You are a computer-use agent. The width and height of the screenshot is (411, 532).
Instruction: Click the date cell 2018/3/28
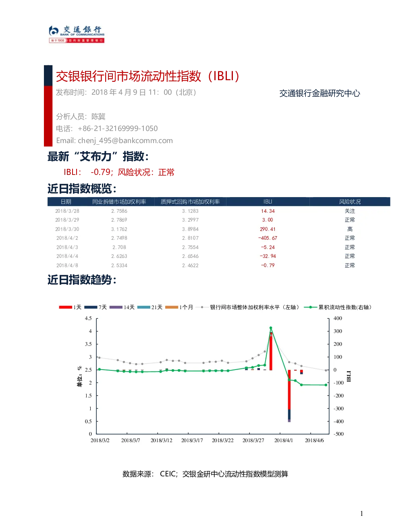[67, 211]
